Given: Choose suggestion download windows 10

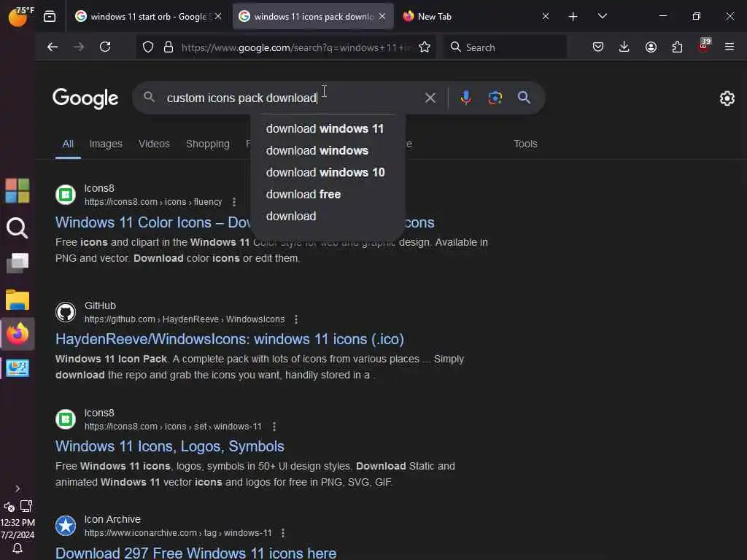Looking at the screenshot, I should (x=328, y=172).
